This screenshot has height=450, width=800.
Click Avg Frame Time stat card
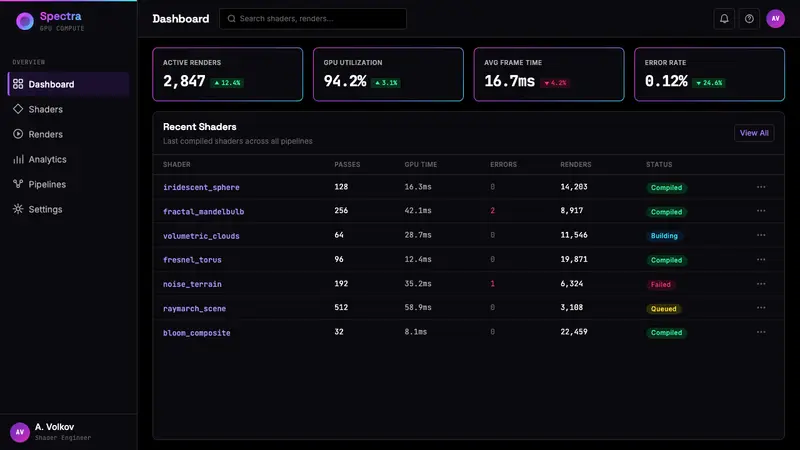pyautogui.click(x=548, y=74)
